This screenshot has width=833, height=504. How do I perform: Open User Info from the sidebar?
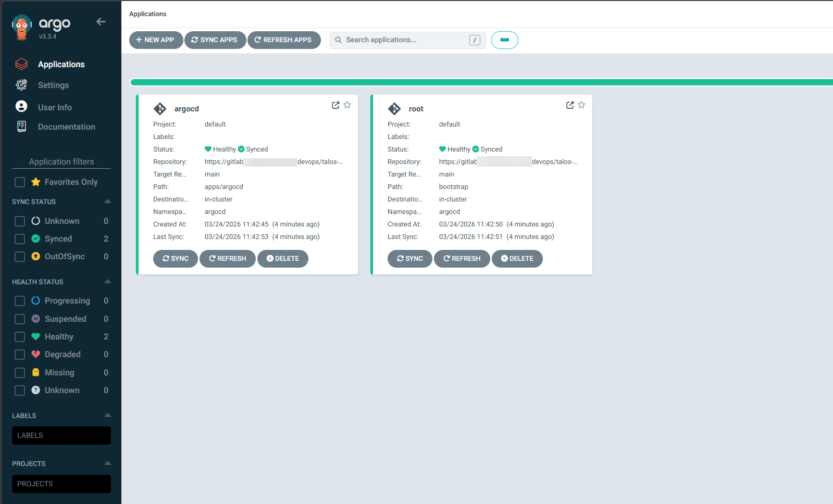55,107
